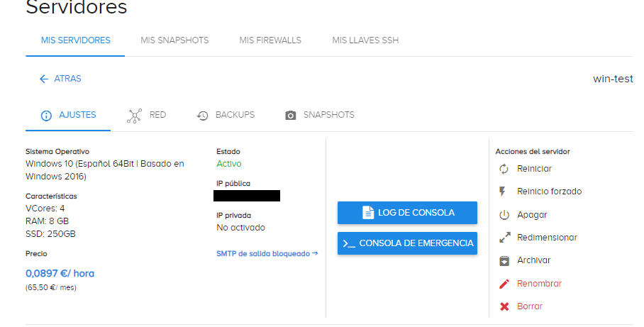
Task: Click the Archivar action text
Action: [x=534, y=260]
